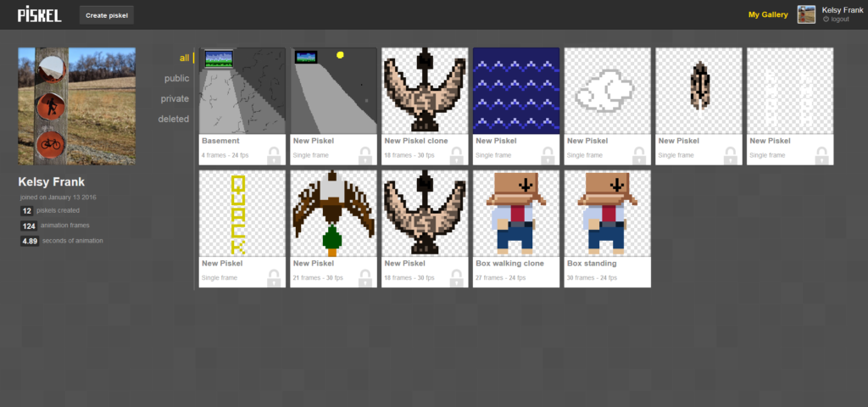This screenshot has width=868, height=407.
Task: Open the My Gallery link
Action: click(768, 14)
